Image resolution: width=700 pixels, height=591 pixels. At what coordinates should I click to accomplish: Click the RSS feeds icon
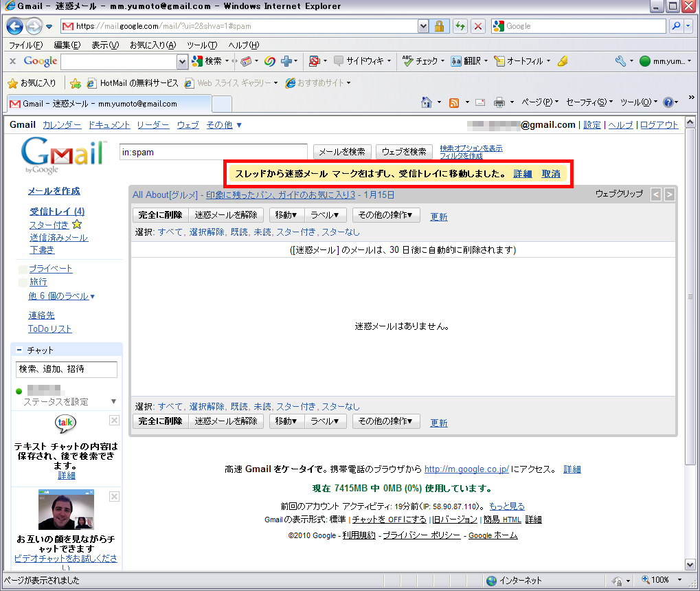[454, 103]
